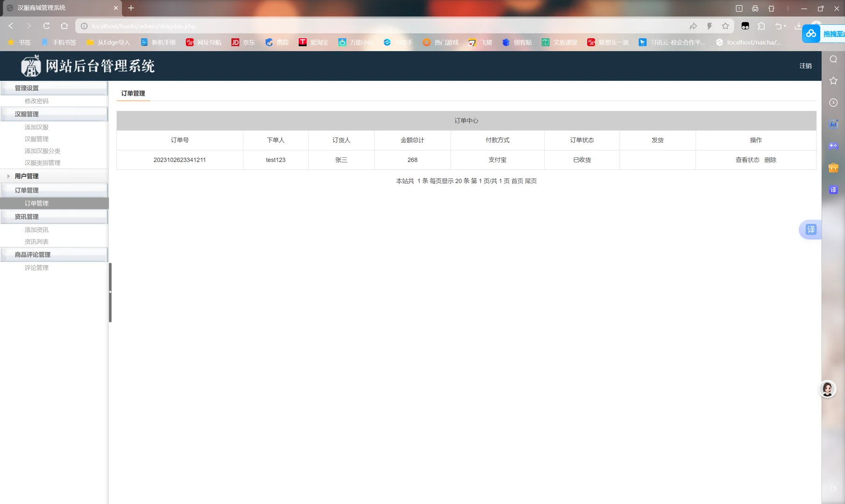Open the history clock in right sidebar
This screenshot has width=845, height=504.
tap(833, 103)
